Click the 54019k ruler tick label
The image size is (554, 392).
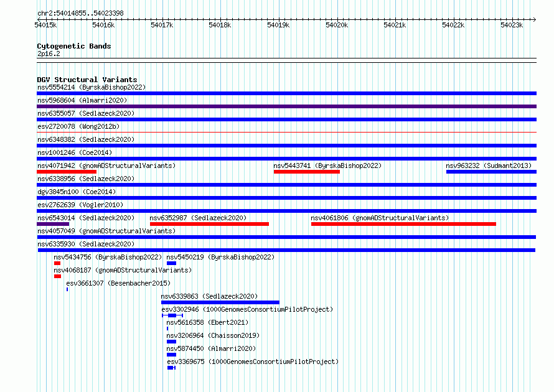(x=278, y=25)
